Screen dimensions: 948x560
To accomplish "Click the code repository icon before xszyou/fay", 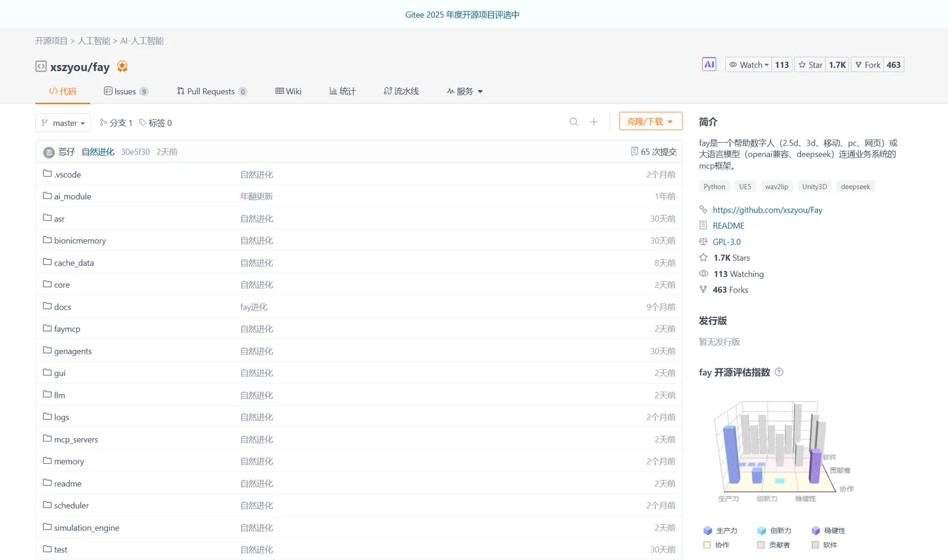I will 41,66.
